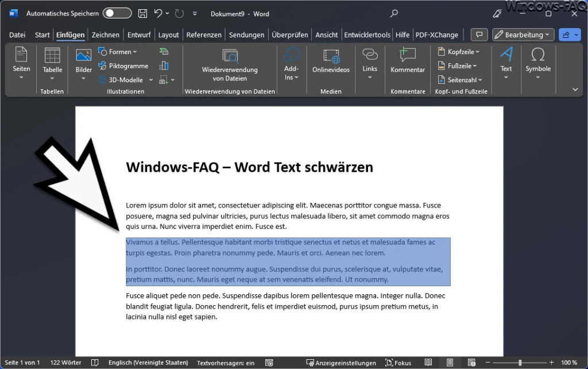Switch to the Layout tab
The width and height of the screenshot is (588, 369).
coord(168,34)
